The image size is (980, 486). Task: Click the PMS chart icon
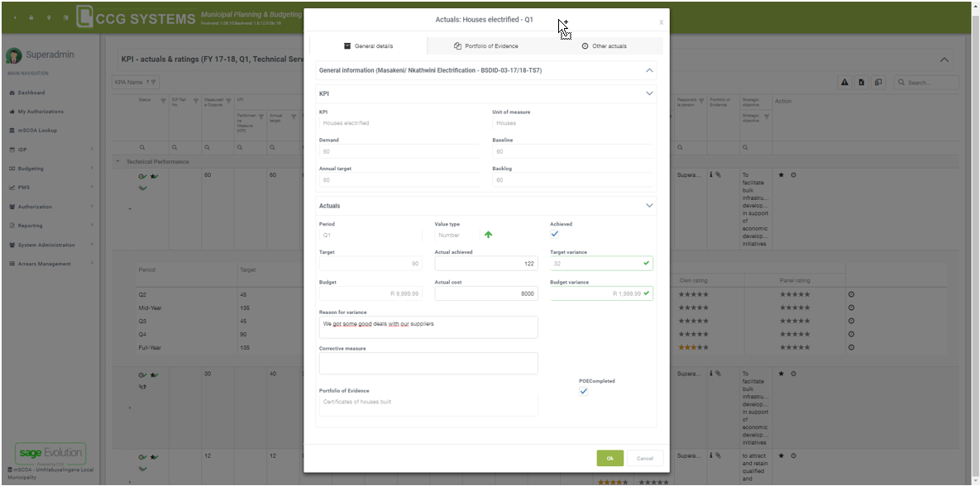12,188
